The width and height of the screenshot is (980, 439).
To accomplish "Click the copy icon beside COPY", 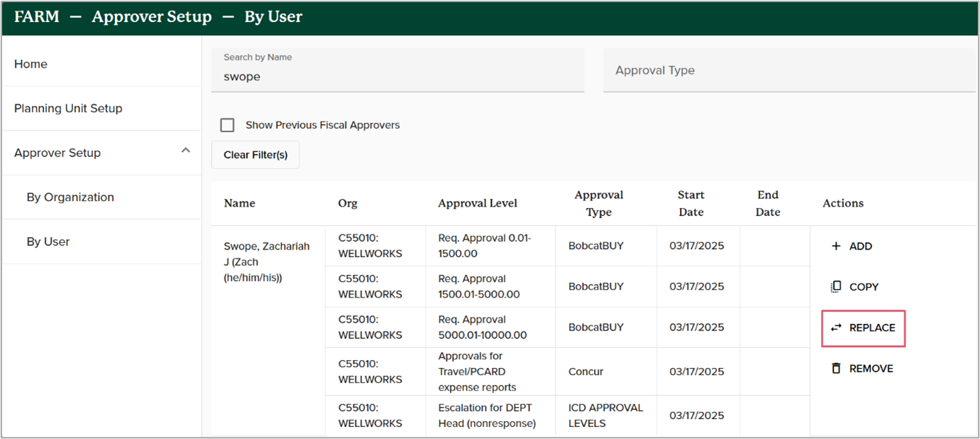I will pyautogui.click(x=836, y=287).
